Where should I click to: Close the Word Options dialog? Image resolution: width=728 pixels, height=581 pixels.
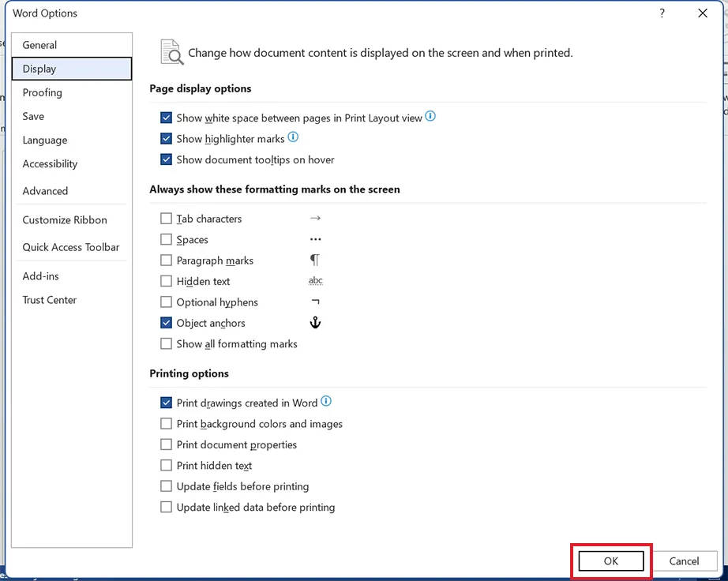pos(703,13)
